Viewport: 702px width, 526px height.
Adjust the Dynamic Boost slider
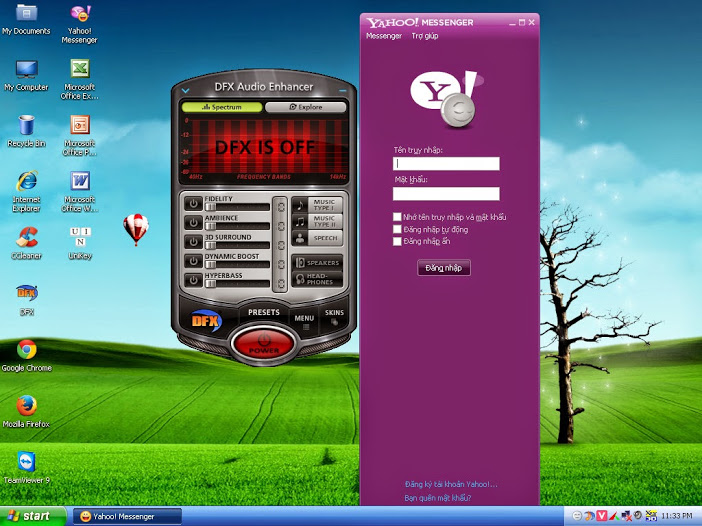237,265
